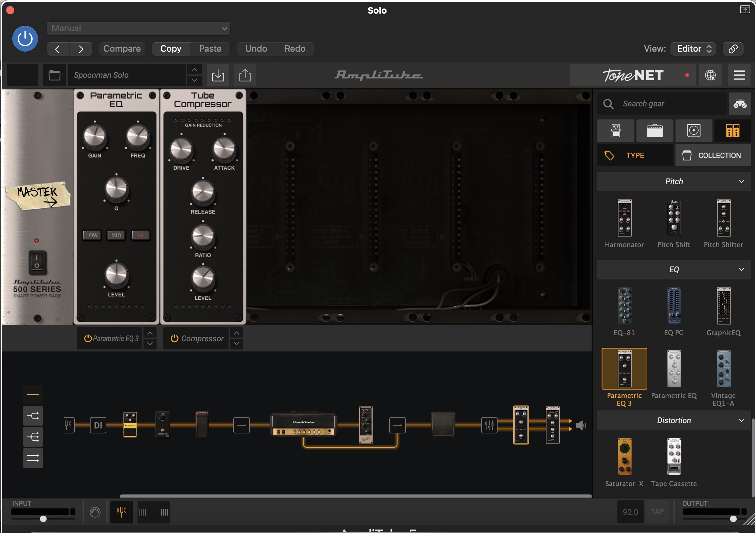
Task: Click the Paste button
Action: pos(210,49)
